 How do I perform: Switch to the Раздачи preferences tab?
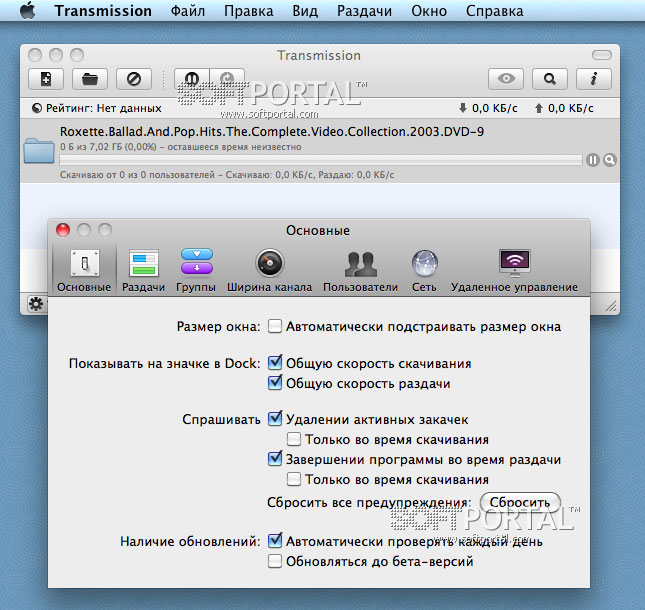click(x=143, y=270)
